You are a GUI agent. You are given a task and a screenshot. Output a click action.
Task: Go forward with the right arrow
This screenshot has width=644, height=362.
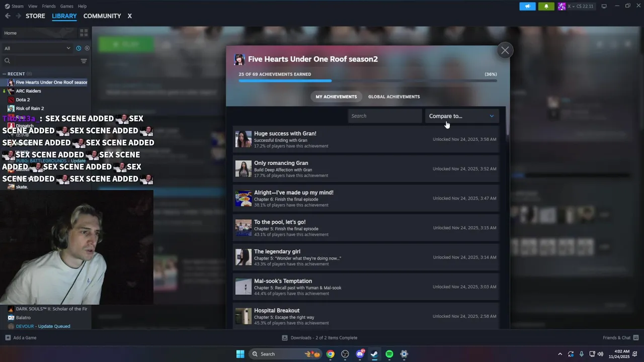18,16
